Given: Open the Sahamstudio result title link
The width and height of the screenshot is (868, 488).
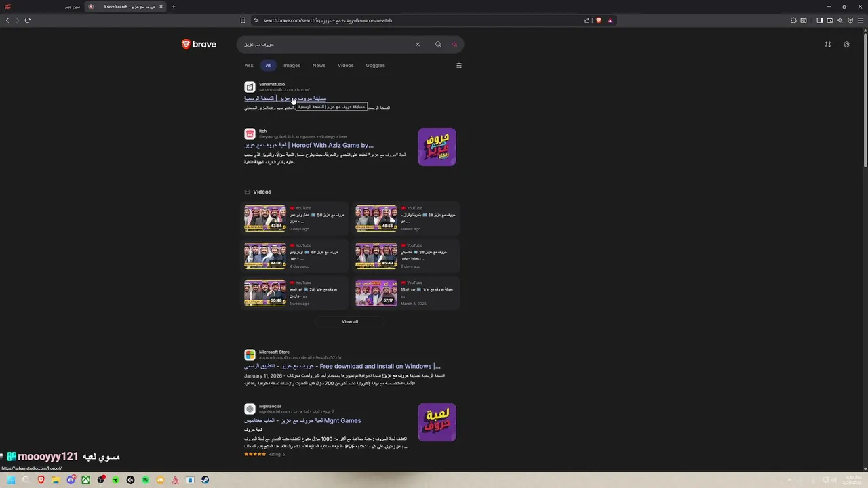Looking at the screenshot, I should [285, 98].
